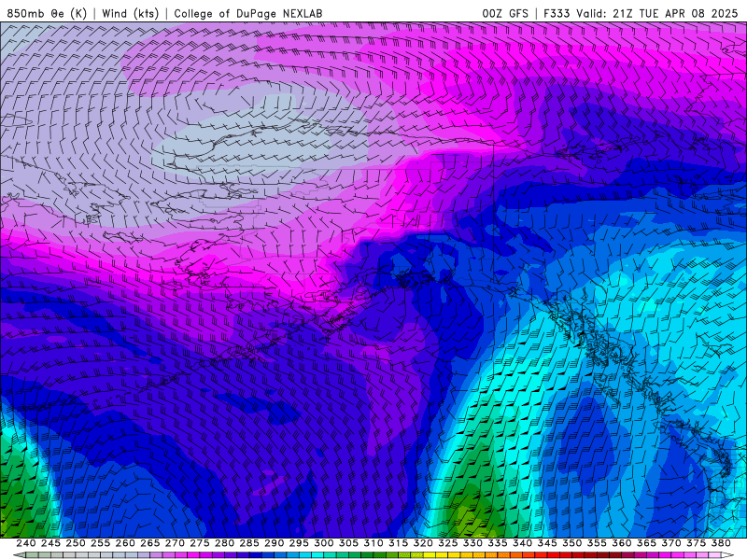
Task: Click the 335 value on the legend
Action: tap(498, 543)
